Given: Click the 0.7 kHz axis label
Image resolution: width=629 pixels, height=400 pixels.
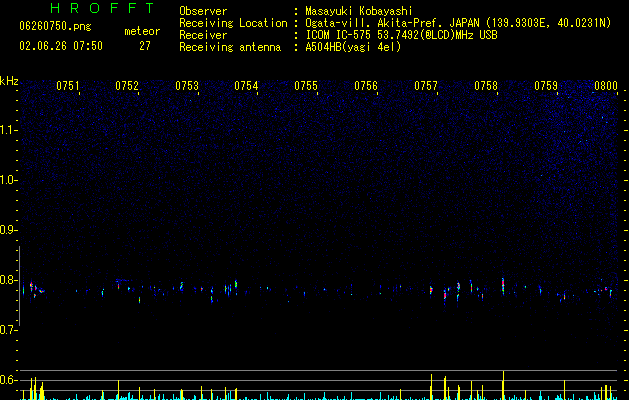Looking at the screenshot, I should [8, 330].
